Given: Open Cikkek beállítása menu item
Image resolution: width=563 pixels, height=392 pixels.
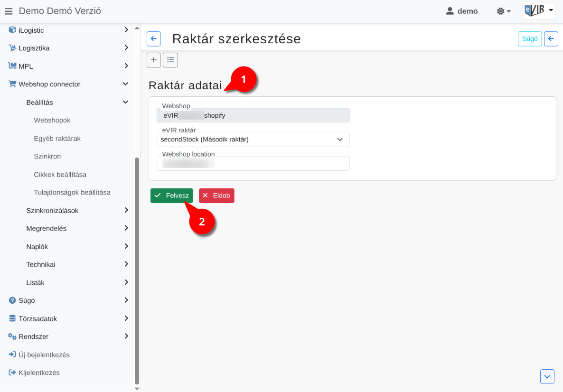Looking at the screenshot, I should pos(60,175).
